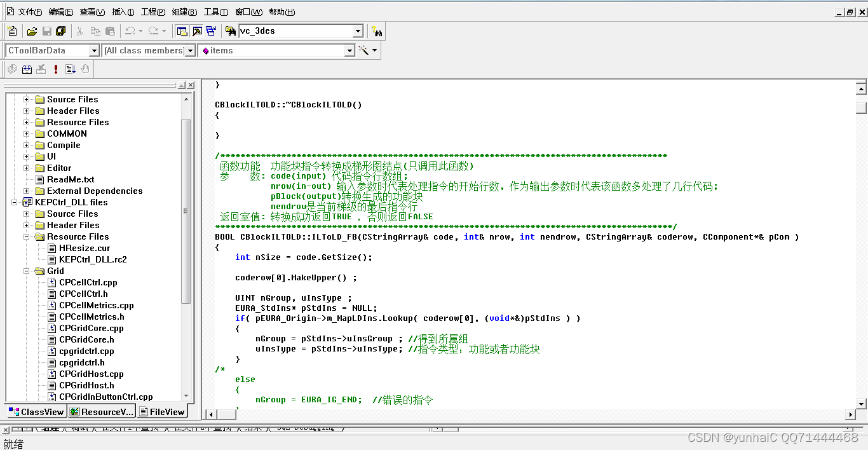Open the Redo history dropdown arrow
Viewport: 868px width, 450px height.
click(164, 31)
